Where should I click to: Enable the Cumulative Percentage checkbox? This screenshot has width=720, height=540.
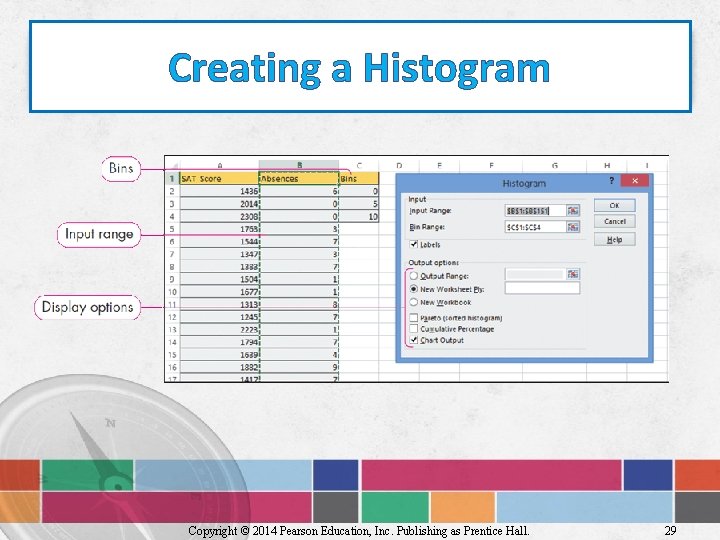[x=413, y=329]
